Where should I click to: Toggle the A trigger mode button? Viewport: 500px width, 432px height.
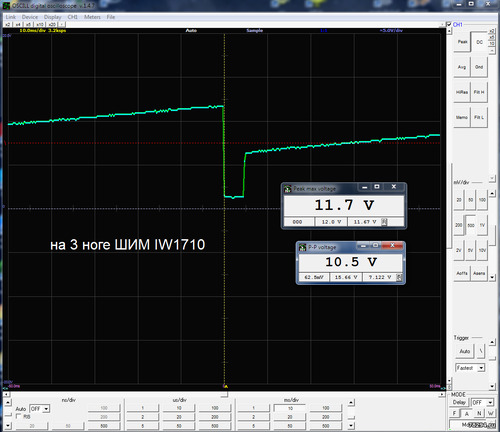point(467,414)
